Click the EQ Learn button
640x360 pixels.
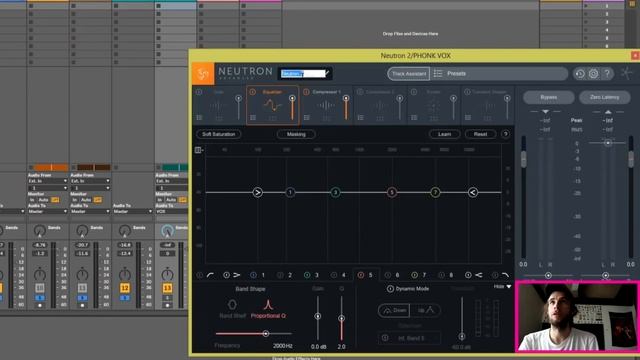[x=444, y=134]
